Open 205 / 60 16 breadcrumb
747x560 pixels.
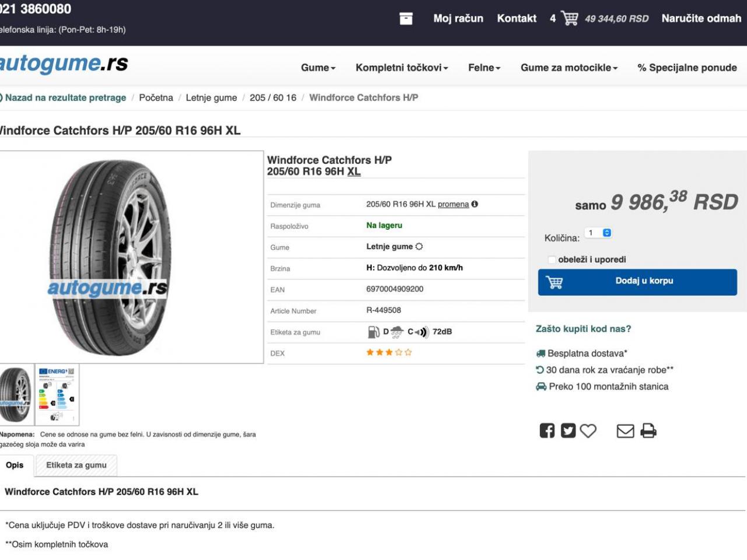pyautogui.click(x=273, y=97)
